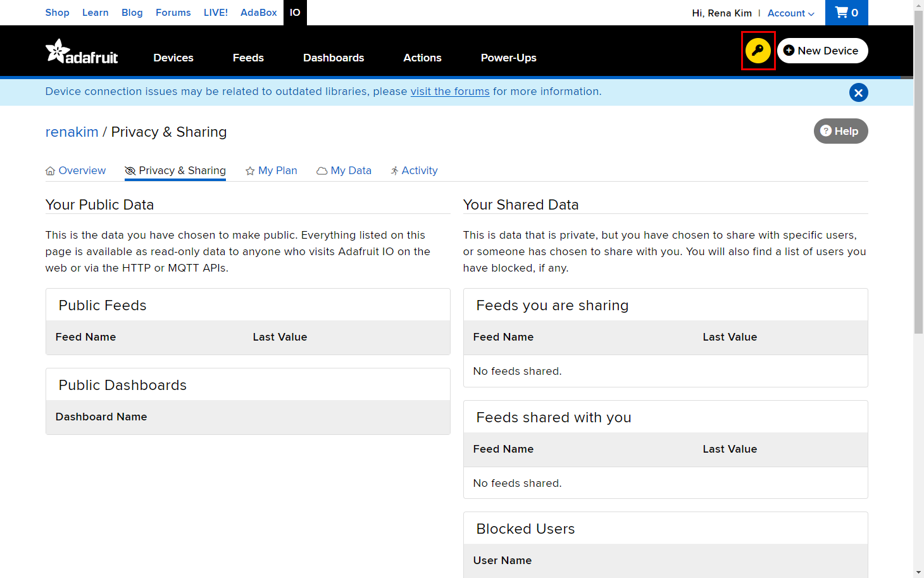Click the renakim breadcrumb link

click(x=72, y=132)
